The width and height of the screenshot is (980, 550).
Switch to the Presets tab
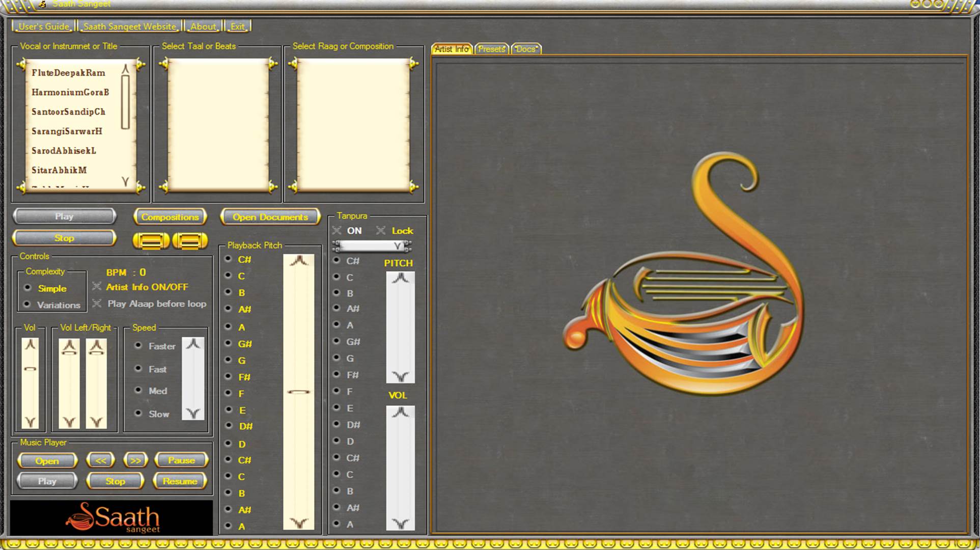[491, 49]
